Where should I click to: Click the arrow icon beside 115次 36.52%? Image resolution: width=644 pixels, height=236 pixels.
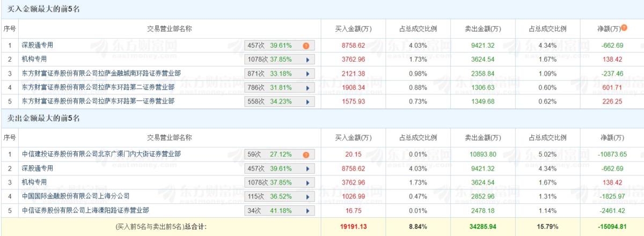click(x=308, y=196)
